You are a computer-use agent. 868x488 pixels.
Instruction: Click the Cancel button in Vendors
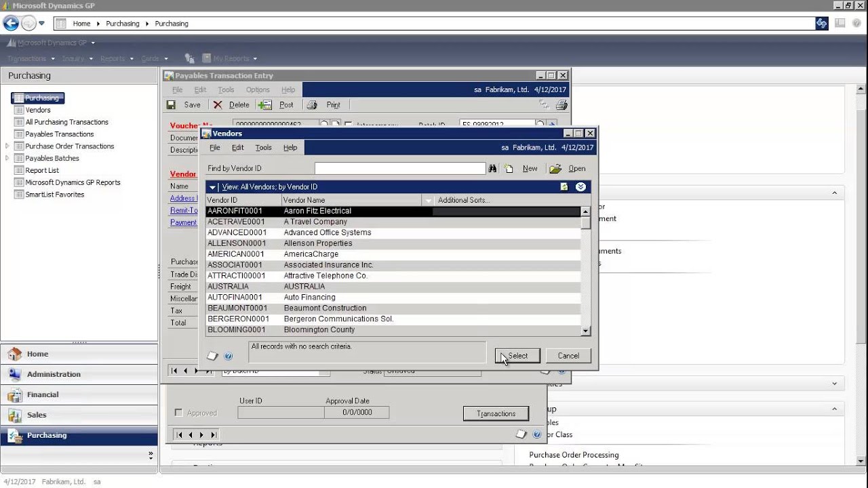tap(568, 356)
